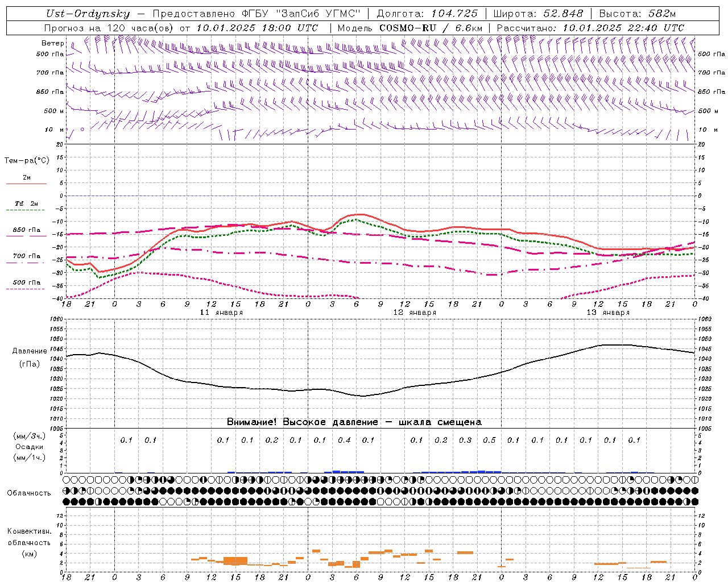The height and width of the screenshot is (582, 728).
Task: Select the elevation label Высота: 582м
Action: coord(638,14)
